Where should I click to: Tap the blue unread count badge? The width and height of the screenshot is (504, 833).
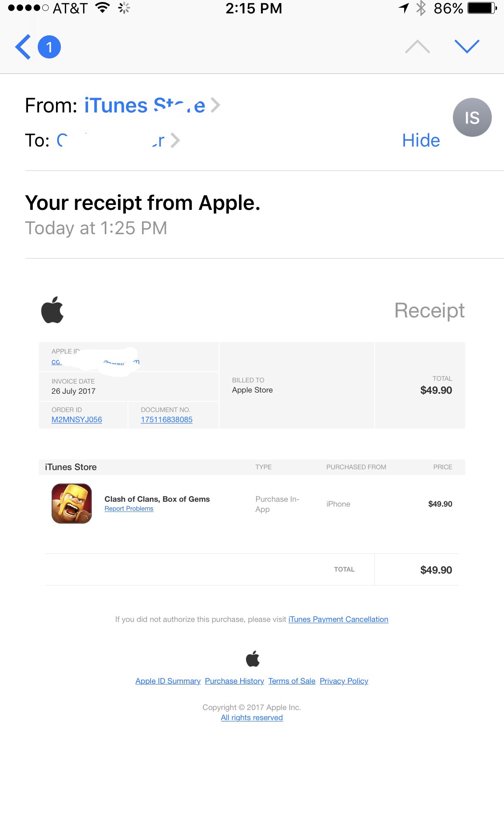49,47
